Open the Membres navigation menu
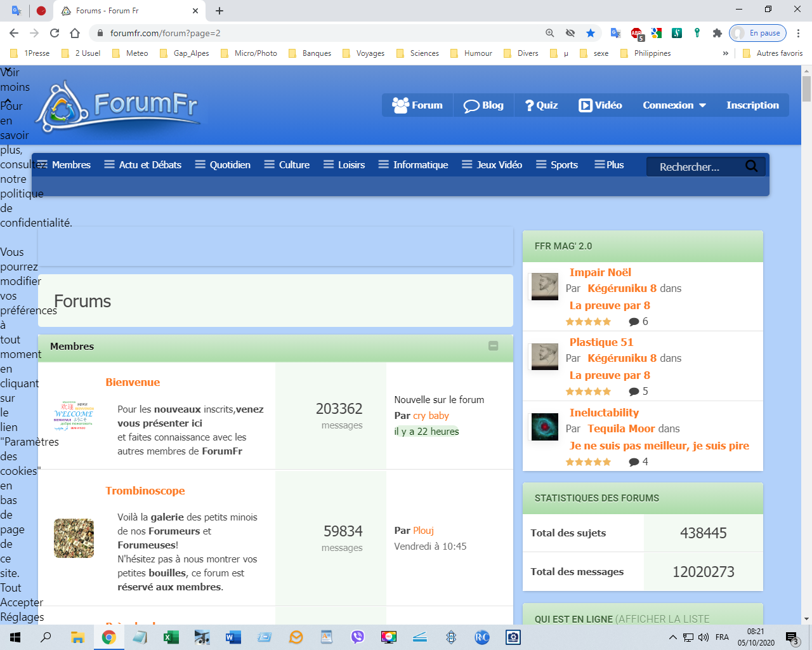The width and height of the screenshot is (812, 650). pos(64,164)
